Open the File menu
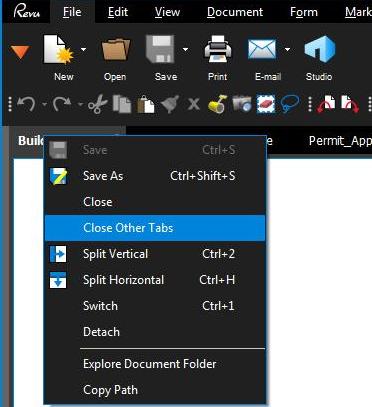The height and width of the screenshot is (407, 372). (x=72, y=12)
